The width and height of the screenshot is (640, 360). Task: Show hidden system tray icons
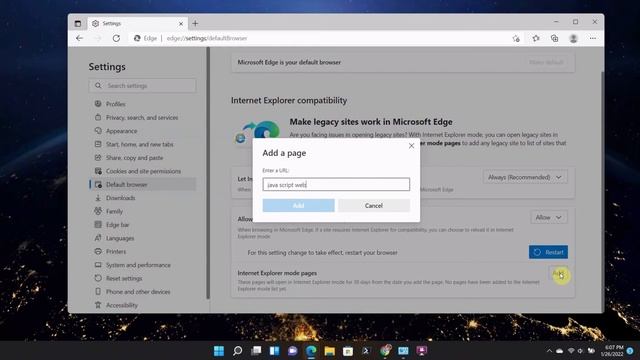[549, 351]
